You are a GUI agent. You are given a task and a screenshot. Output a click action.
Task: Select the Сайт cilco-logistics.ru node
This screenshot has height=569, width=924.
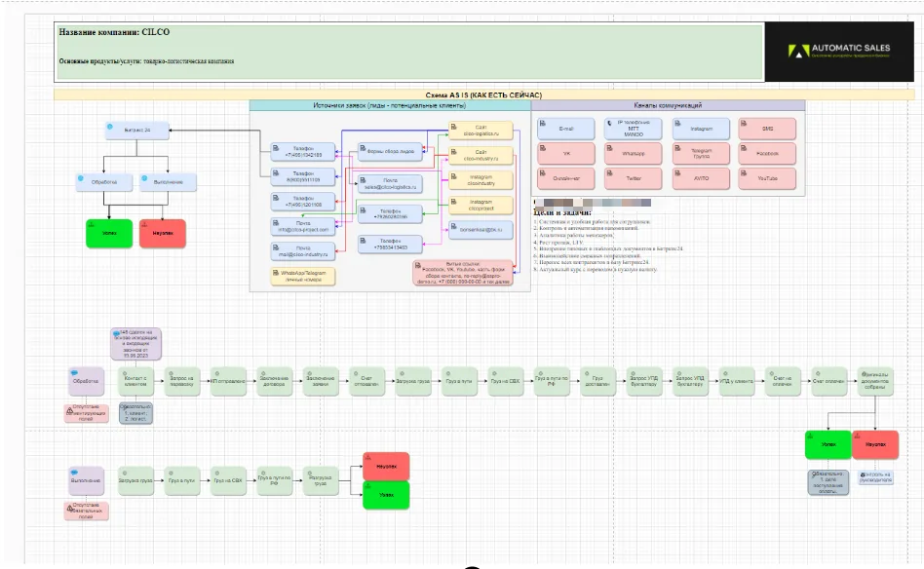(481, 131)
